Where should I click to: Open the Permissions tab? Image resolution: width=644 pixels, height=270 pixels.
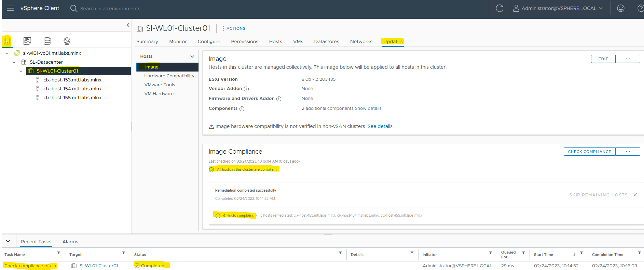point(245,42)
